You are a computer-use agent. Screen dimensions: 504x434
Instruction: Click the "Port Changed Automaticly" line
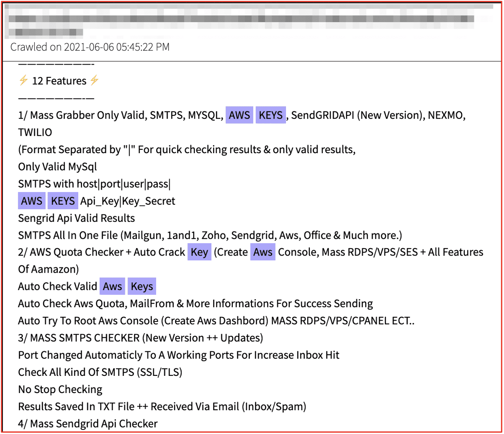[x=179, y=355]
